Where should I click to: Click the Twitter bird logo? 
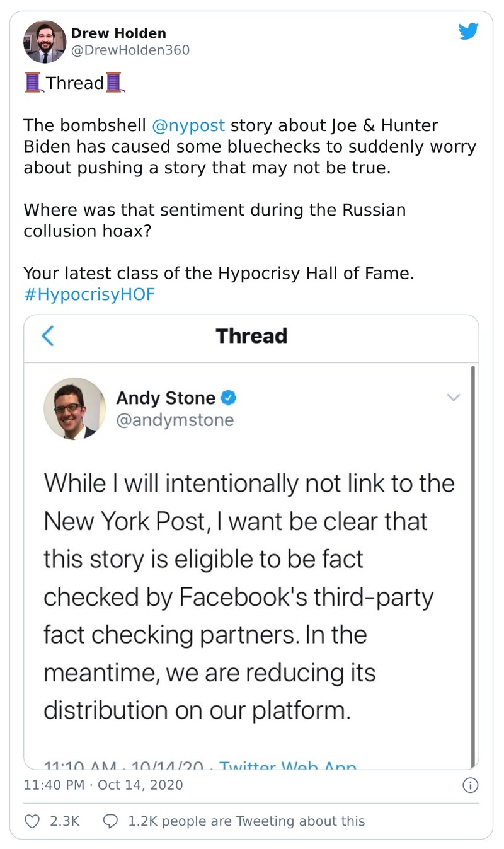(x=468, y=32)
